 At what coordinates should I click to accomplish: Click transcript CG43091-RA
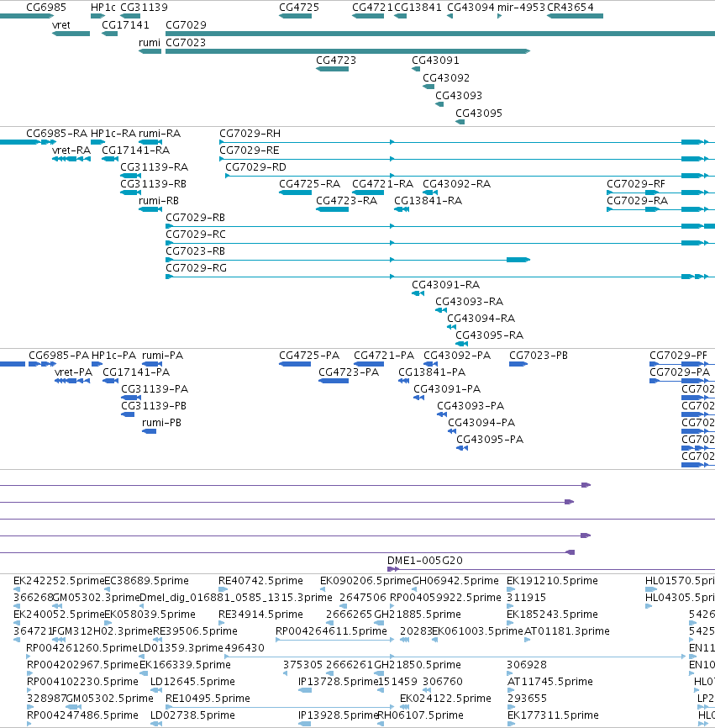click(x=446, y=285)
